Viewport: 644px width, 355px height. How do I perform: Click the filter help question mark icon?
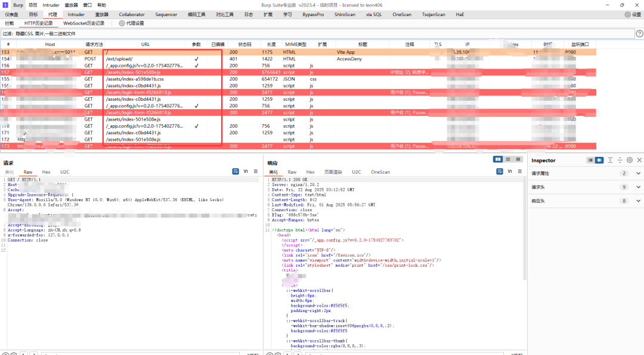(x=639, y=33)
